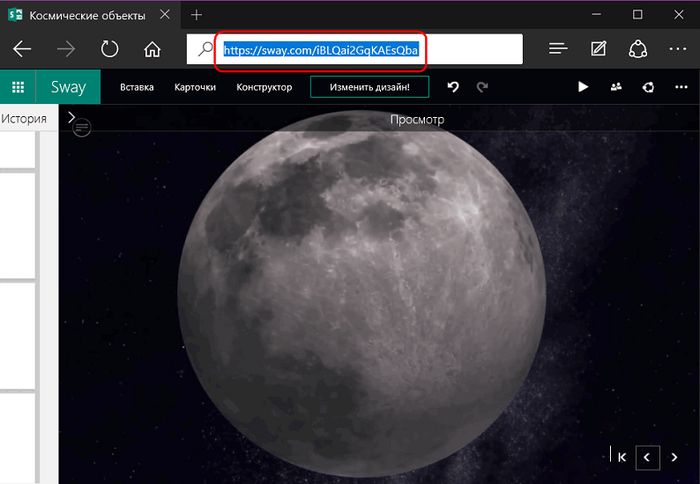Screen dimensions: 700x484
Task: Go to the previous slide
Action: [x=648, y=457]
